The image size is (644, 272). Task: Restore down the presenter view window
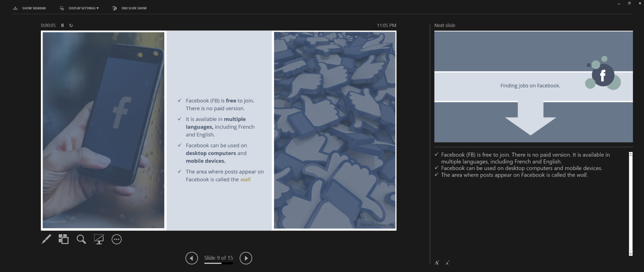tap(629, 3)
